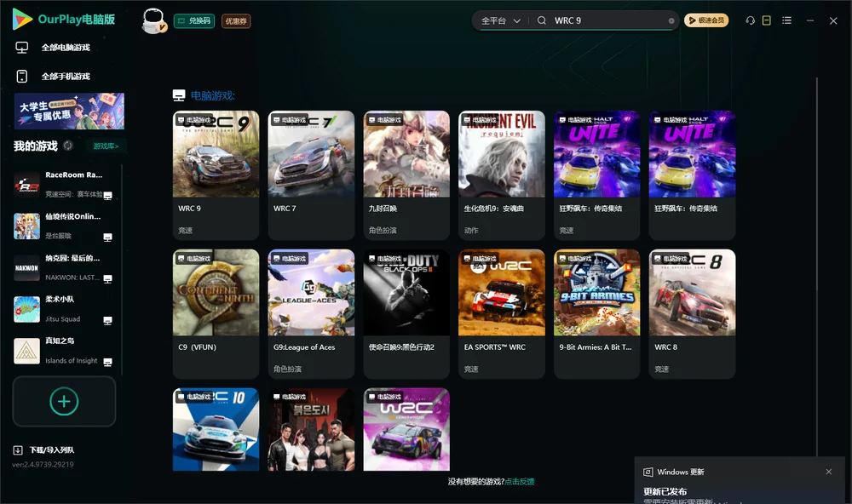Click the plus add-game button
Image resolution: width=852 pixels, height=504 pixels.
[x=64, y=401]
